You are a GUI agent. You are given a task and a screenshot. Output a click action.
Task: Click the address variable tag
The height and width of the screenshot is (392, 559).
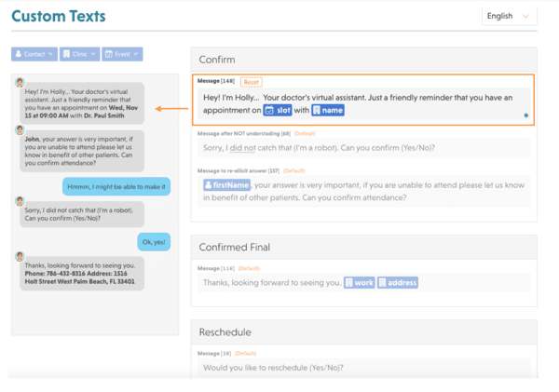point(398,283)
